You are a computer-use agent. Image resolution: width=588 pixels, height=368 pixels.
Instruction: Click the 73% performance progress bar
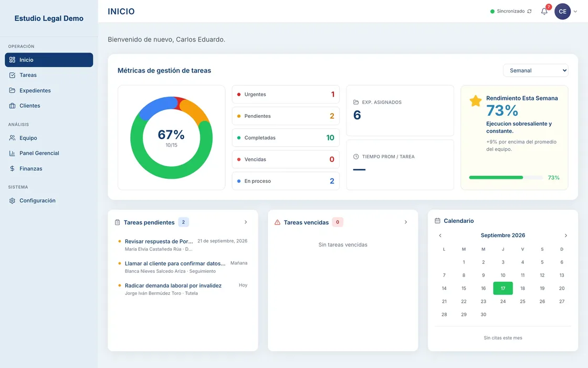point(506,178)
